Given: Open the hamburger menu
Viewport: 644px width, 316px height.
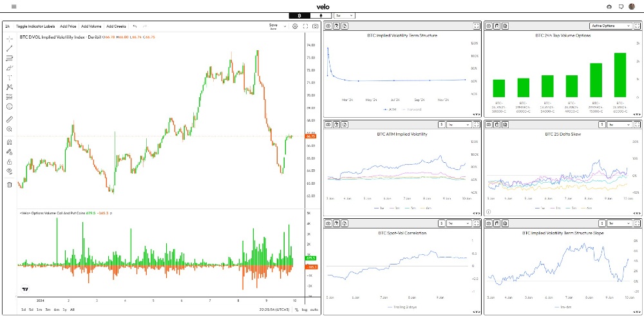Looking at the screenshot, I should (14, 6).
